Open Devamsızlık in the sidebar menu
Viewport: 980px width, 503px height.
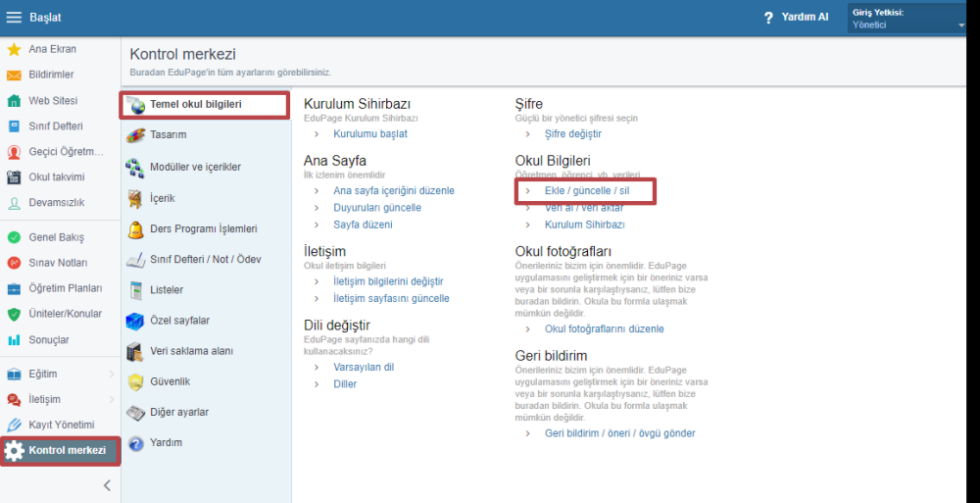coord(57,203)
